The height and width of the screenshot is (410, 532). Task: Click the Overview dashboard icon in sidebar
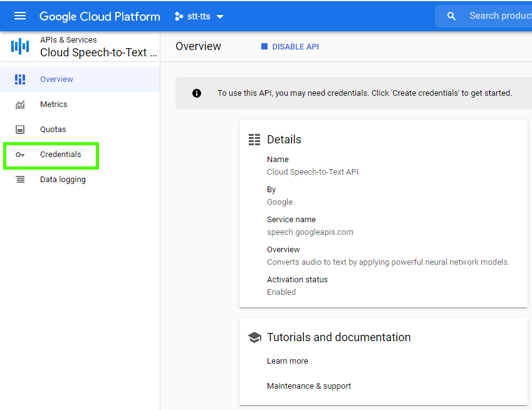coord(20,79)
